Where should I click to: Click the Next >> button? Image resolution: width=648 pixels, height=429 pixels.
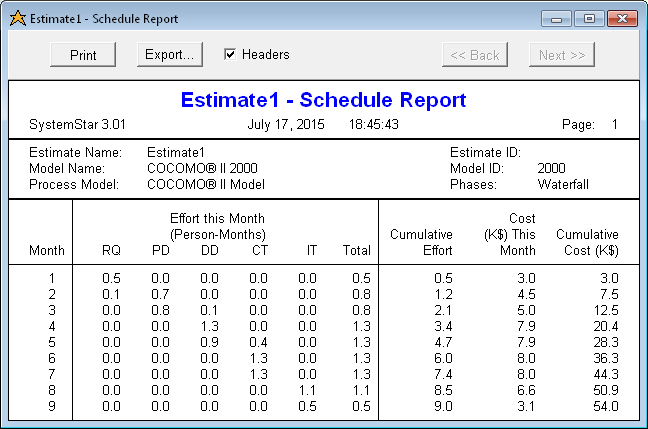point(562,55)
